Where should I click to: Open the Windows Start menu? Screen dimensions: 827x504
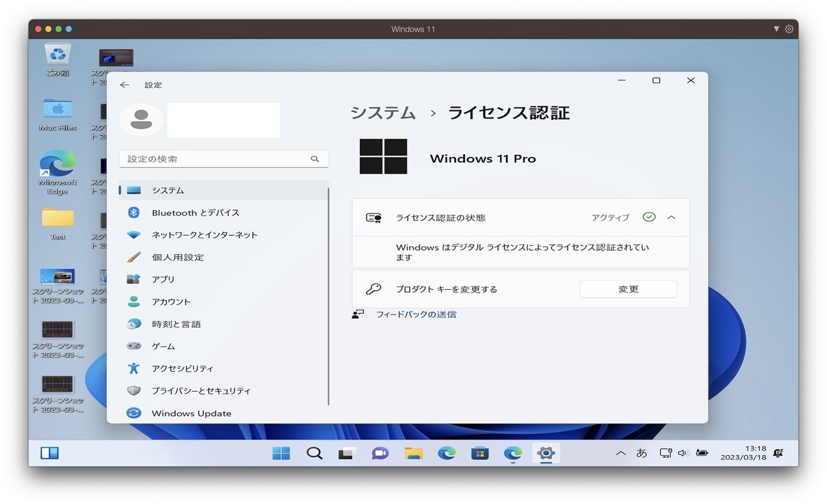pyautogui.click(x=280, y=453)
